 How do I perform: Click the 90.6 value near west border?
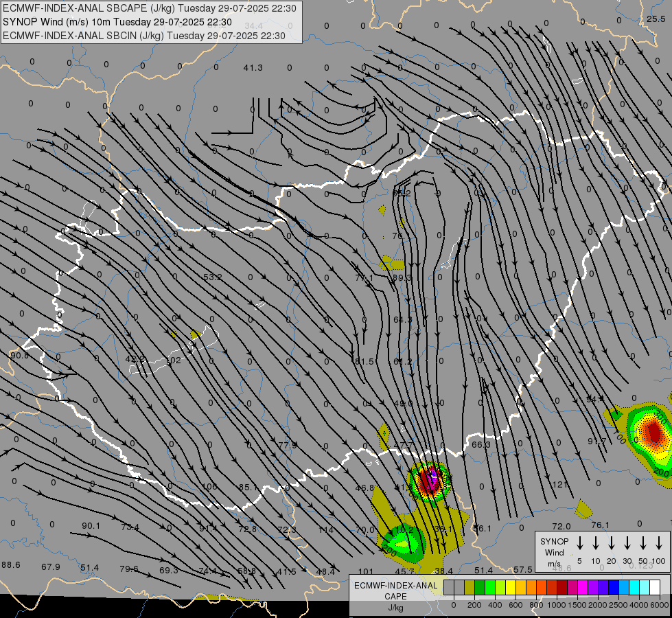pos(19,356)
